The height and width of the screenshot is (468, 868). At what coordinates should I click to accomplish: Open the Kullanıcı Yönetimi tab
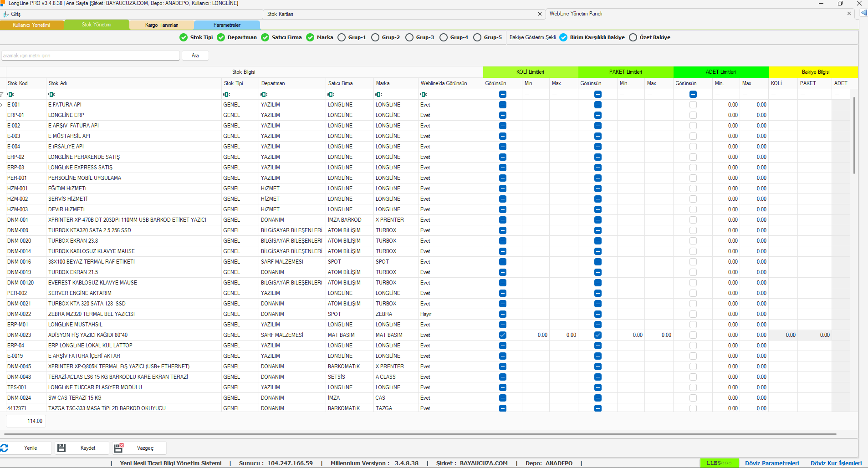pyautogui.click(x=31, y=25)
